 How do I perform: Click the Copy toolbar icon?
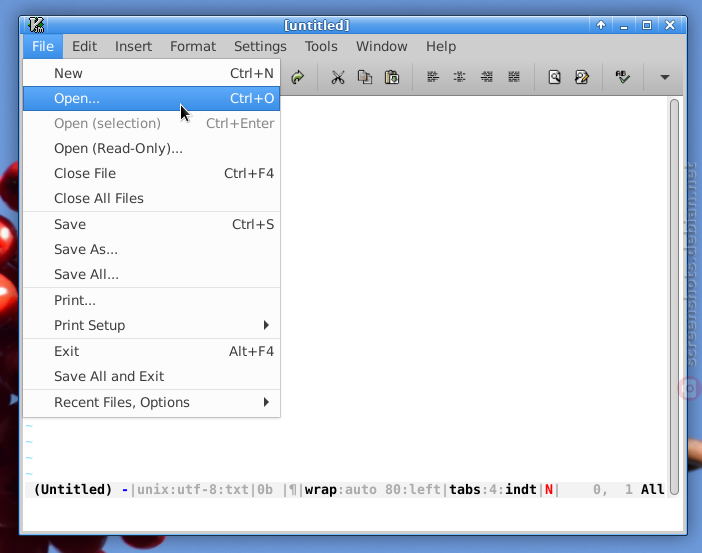point(365,77)
